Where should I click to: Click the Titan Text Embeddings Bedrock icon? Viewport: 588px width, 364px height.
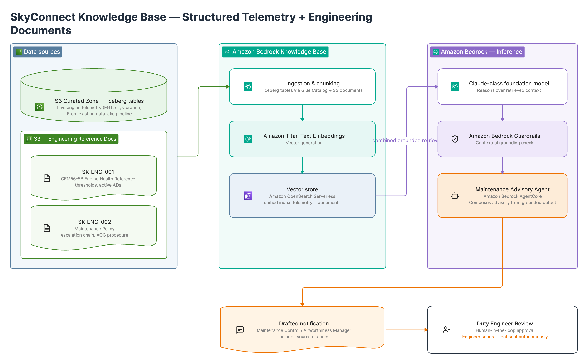click(x=248, y=139)
